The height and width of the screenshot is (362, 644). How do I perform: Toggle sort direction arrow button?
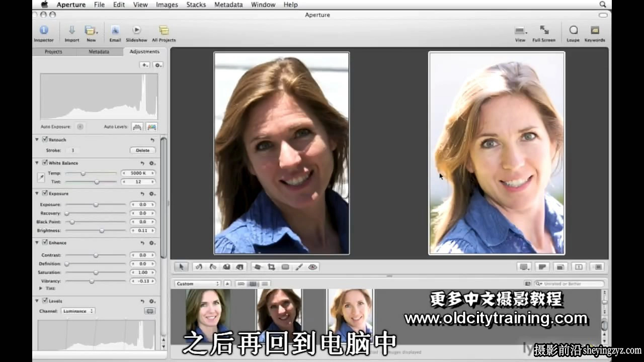coord(227,284)
